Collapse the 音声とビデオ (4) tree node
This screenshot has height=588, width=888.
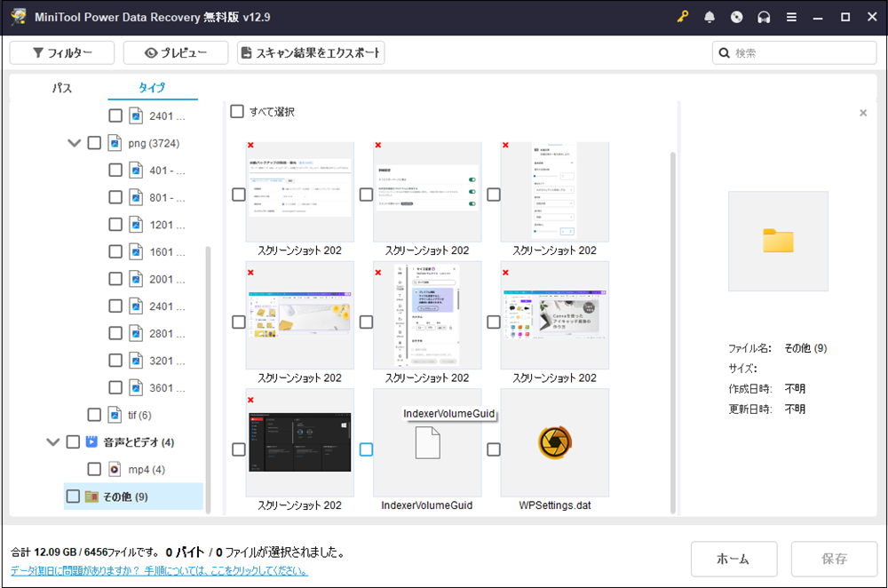(52, 441)
